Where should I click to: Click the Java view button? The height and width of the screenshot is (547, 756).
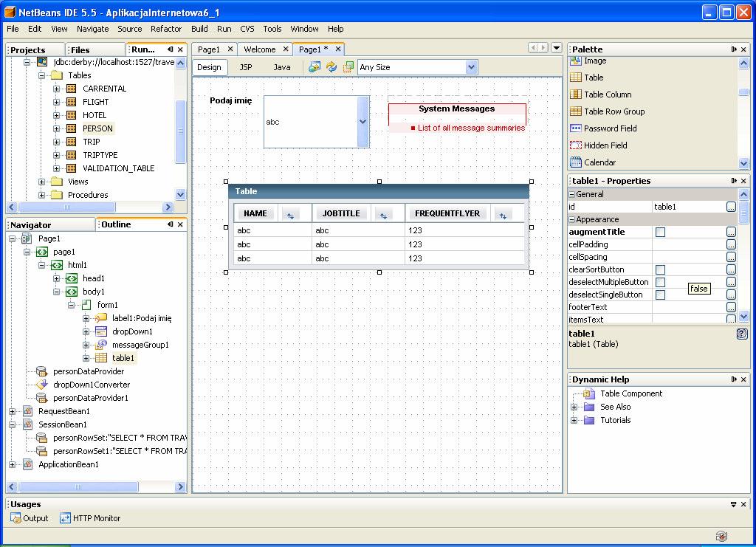pyautogui.click(x=282, y=67)
